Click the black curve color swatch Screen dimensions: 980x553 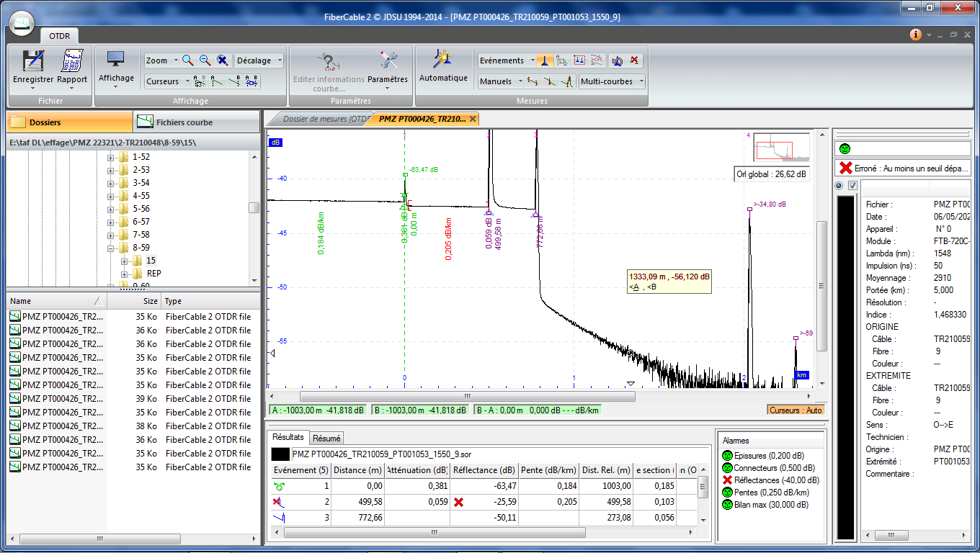pyautogui.click(x=280, y=454)
